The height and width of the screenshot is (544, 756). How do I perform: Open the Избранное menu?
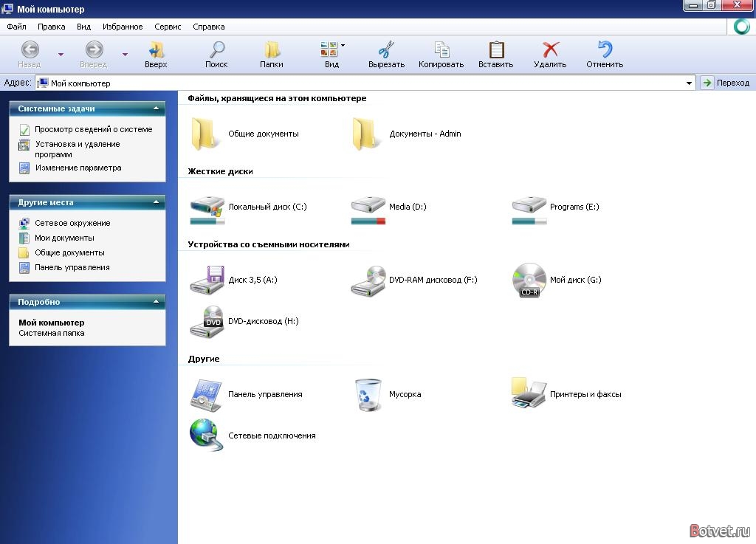click(x=123, y=27)
